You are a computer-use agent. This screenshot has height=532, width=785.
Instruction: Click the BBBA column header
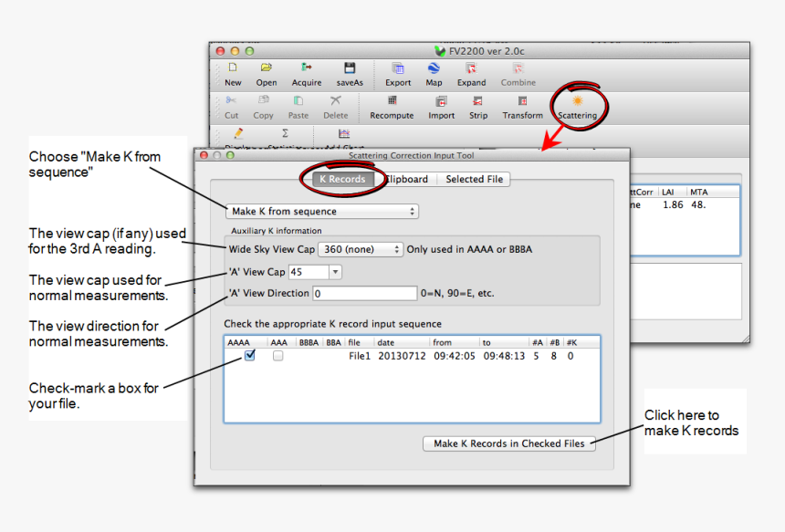pos(309,342)
